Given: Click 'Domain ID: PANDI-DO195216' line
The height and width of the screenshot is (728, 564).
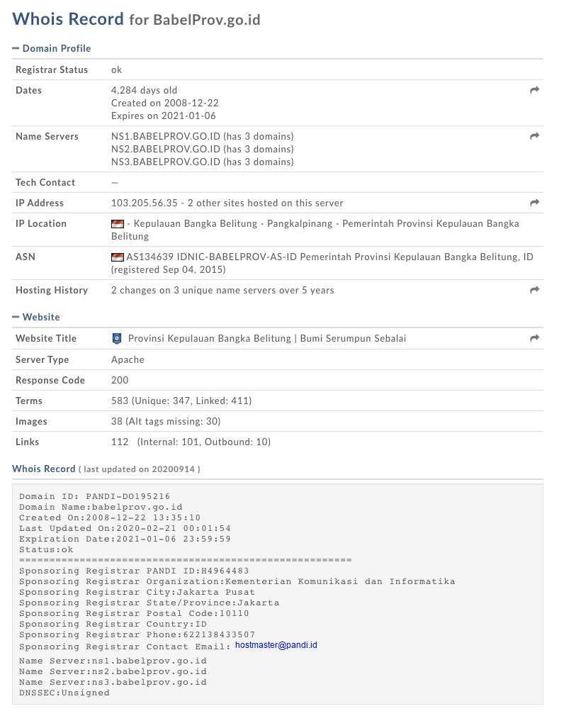Looking at the screenshot, I should pos(95,496).
